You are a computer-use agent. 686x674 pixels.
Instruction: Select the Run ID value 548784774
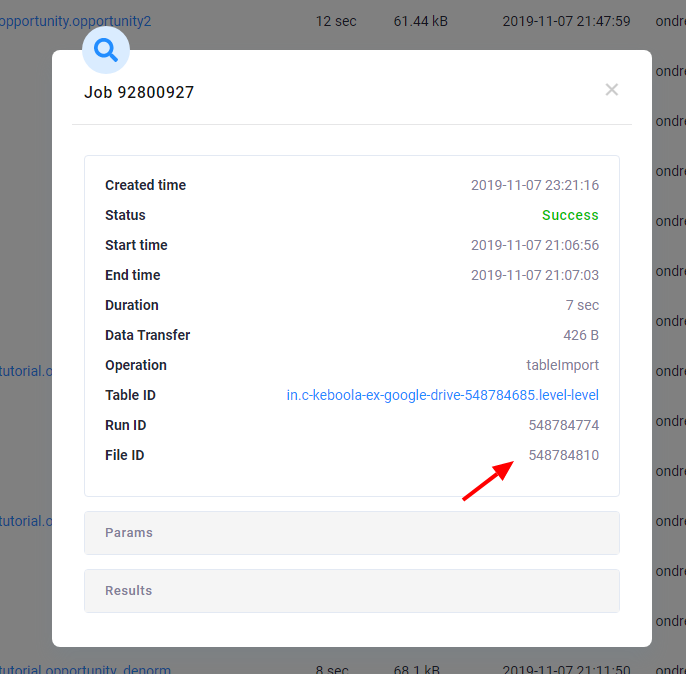pyautogui.click(x=564, y=425)
